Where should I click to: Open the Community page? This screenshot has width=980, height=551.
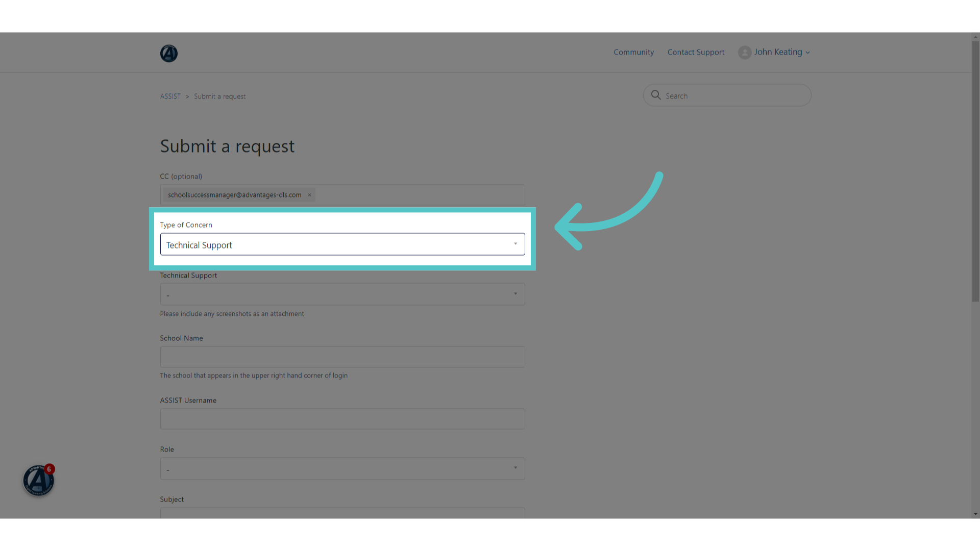[633, 52]
